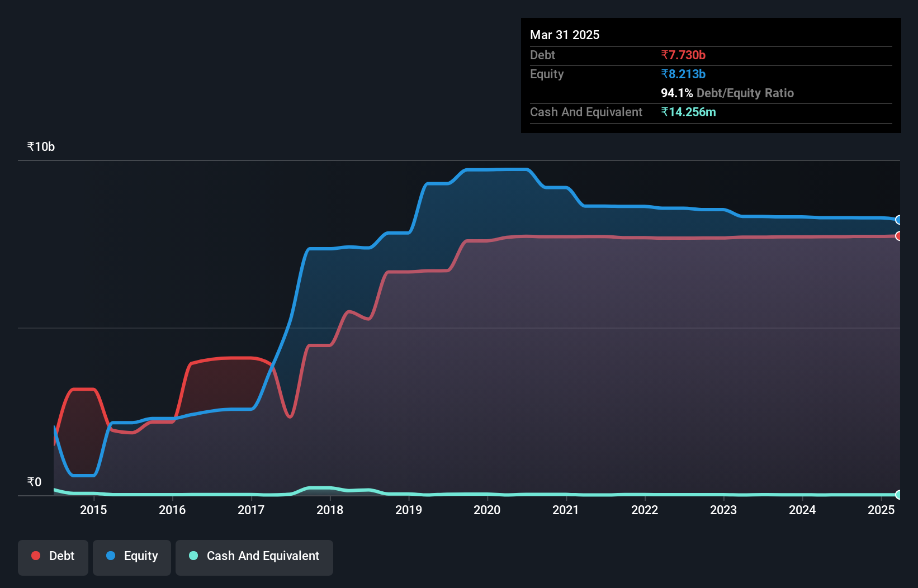
Task: Click the Debt value ₹7.730b text
Action: pyautogui.click(x=683, y=55)
